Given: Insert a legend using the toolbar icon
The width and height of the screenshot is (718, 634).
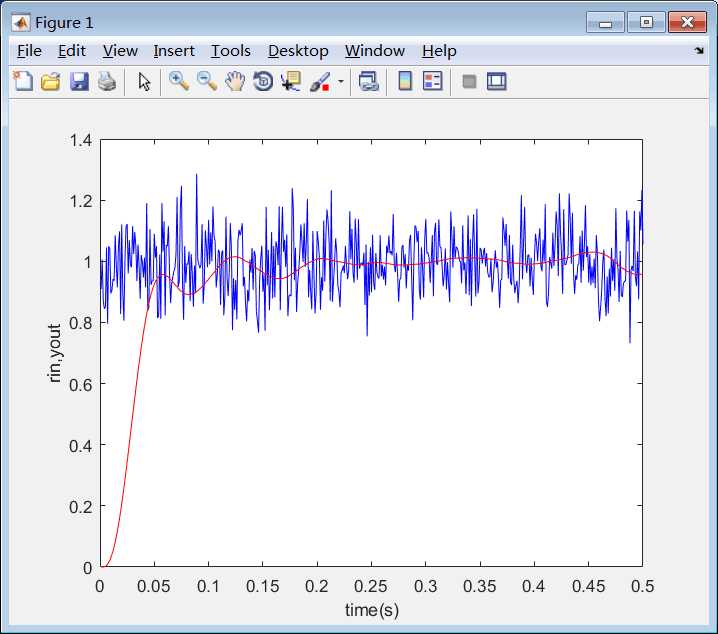Looking at the screenshot, I should pyautogui.click(x=433, y=81).
